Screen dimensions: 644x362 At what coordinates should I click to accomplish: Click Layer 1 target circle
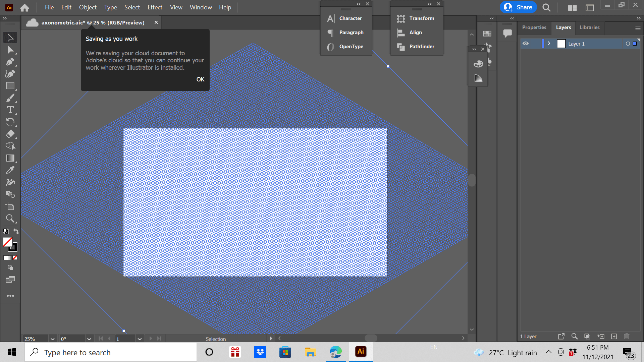pos(628,44)
